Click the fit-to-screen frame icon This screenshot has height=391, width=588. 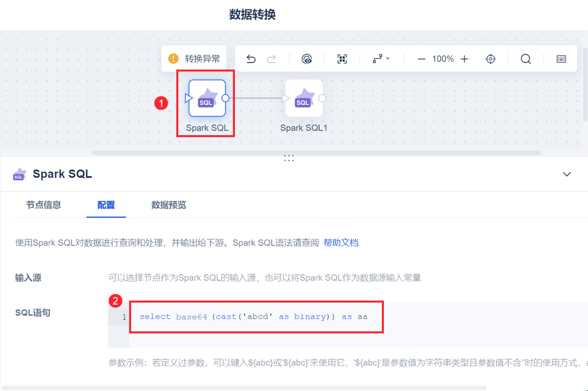pos(342,59)
